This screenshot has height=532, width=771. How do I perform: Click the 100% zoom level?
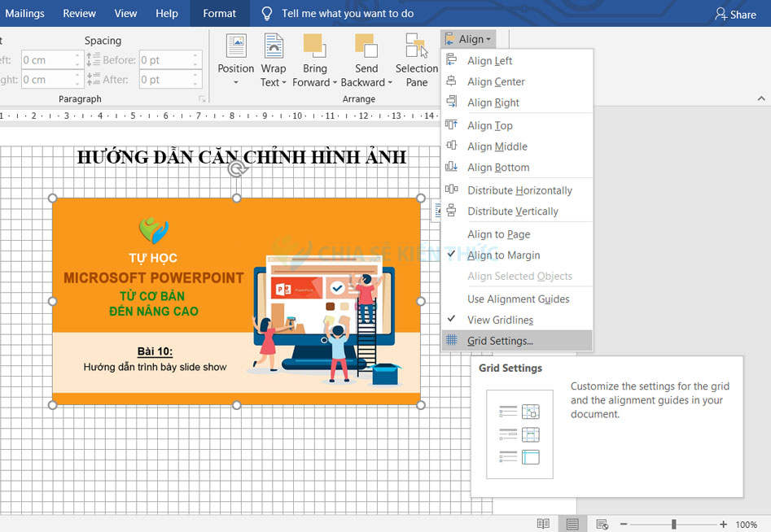pyautogui.click(x=746, y=525)
